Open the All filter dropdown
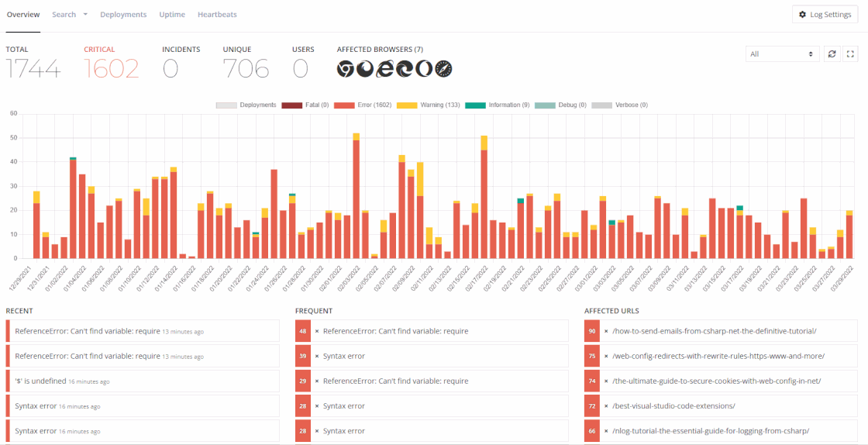Viewport: 868px width, 445px height. pyautogui.click(x=782, y=53)
